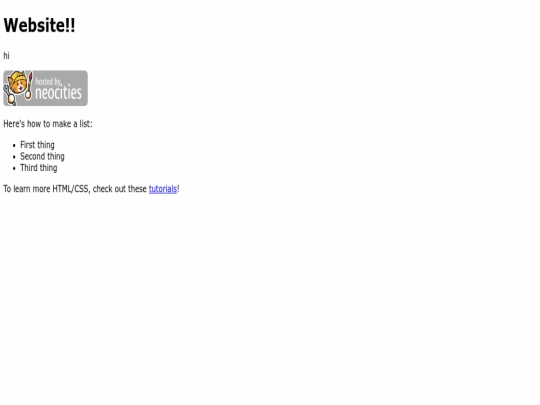This screenshot has height=405, width=540.
Task: Click the bullet before Third thing
Action: coord(14,168)
